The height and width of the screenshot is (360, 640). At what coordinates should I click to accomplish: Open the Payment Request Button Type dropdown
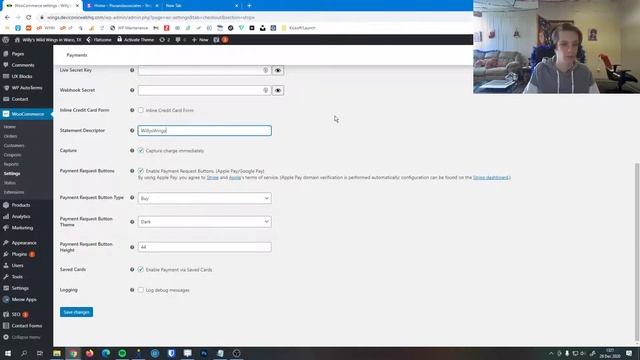pyautogui.click(x=204, y=198)
